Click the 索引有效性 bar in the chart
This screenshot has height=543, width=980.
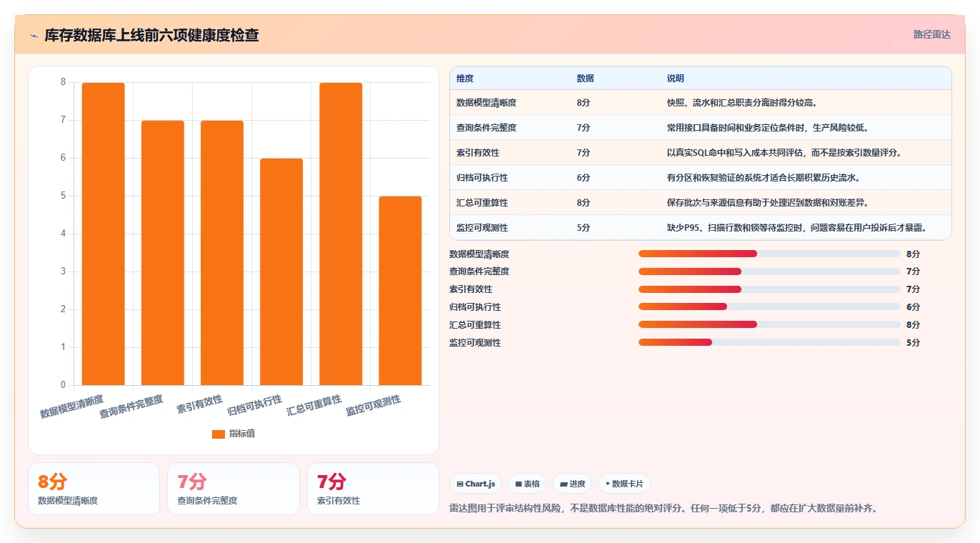coord(221,253)
